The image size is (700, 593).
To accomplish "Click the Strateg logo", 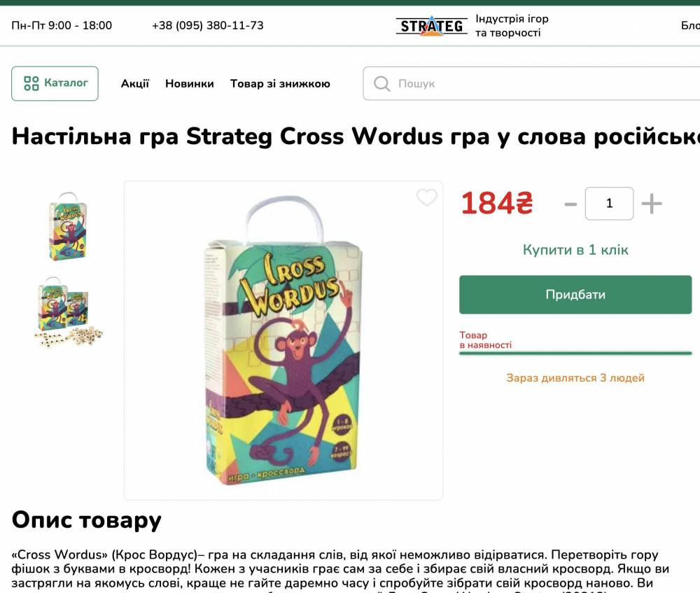I will point(432,25).
